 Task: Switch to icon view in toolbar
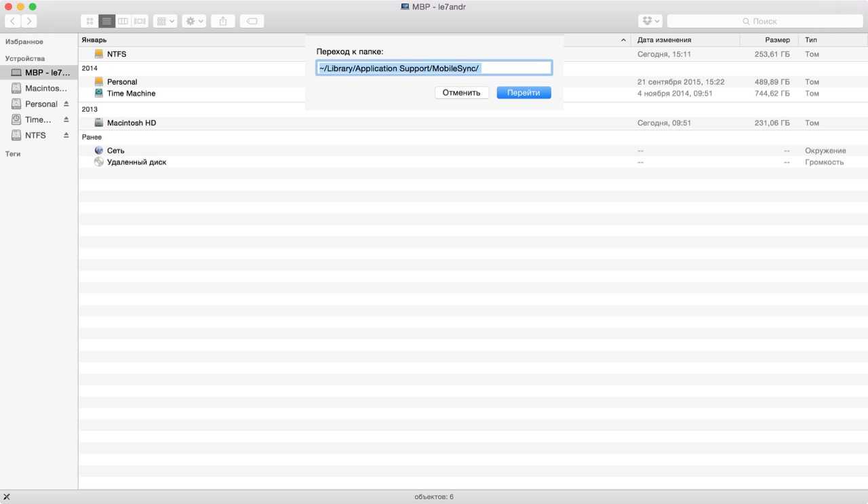coord(90,21)
